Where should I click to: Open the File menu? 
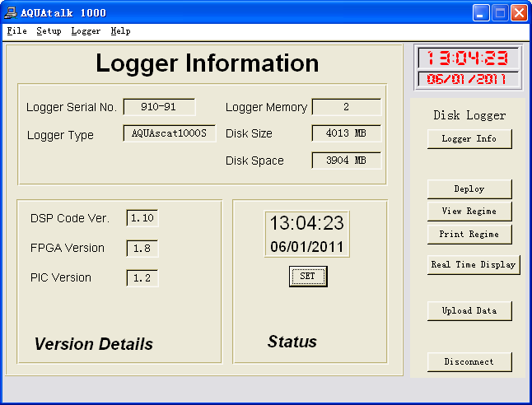pos(16,31)
